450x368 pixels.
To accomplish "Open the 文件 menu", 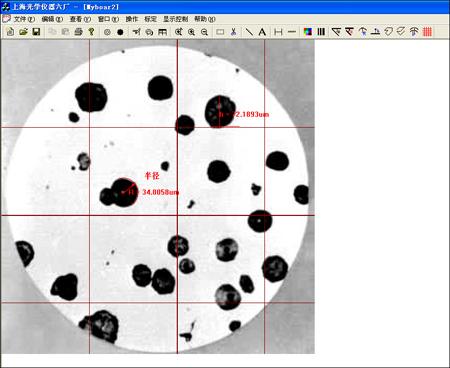I will tap(24, 19).
